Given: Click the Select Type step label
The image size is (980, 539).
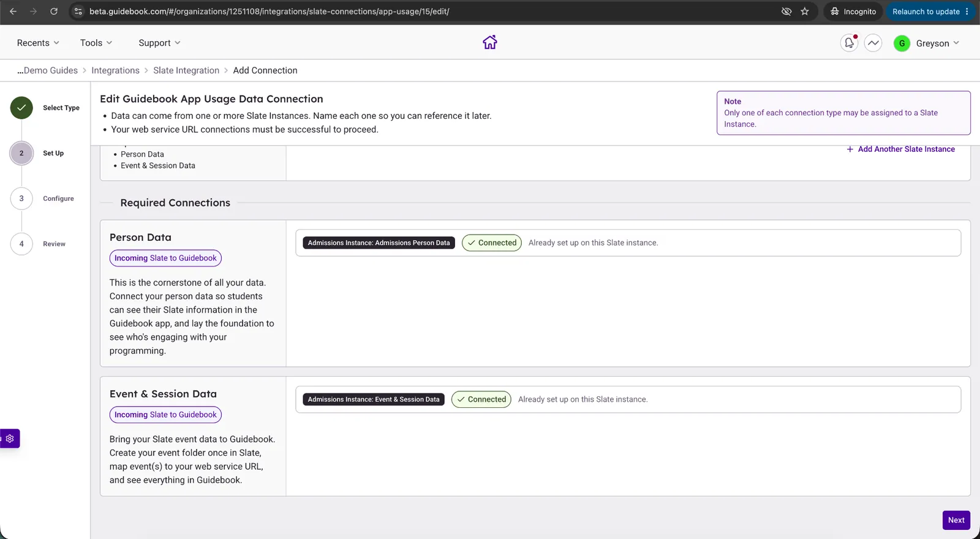Looking at the screenshot, I should (x=61, y=108).
